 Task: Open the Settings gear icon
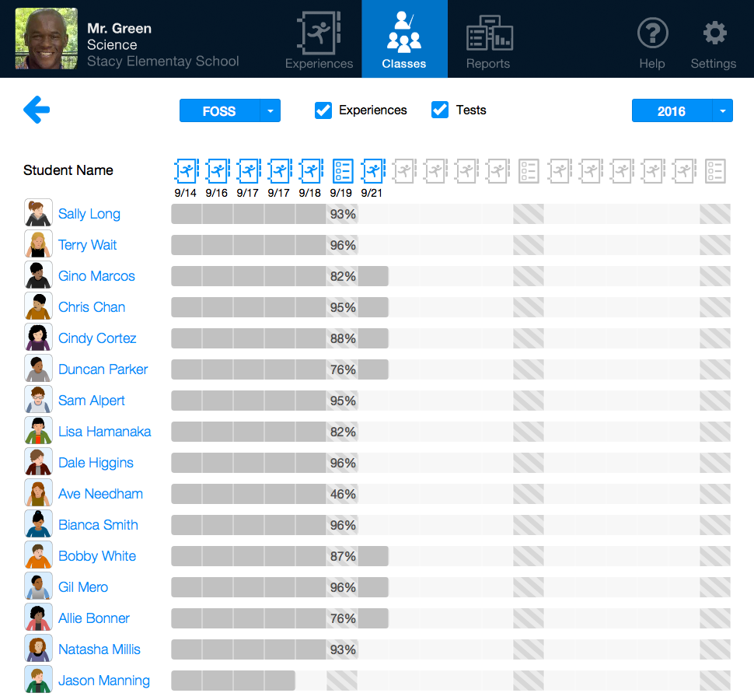click(714, 33)
